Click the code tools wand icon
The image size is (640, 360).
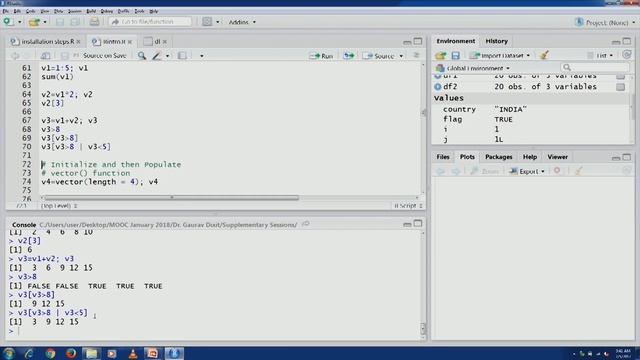(x=156, y=56)
